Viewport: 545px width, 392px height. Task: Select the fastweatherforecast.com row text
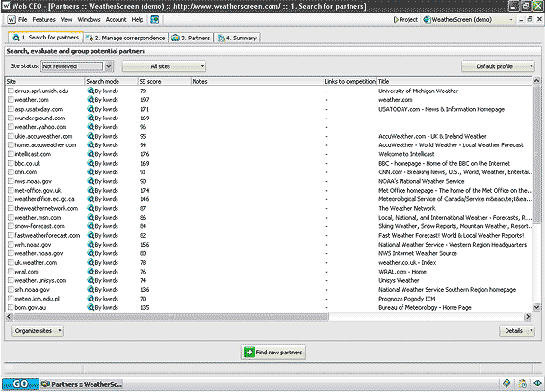coord(47,235)
